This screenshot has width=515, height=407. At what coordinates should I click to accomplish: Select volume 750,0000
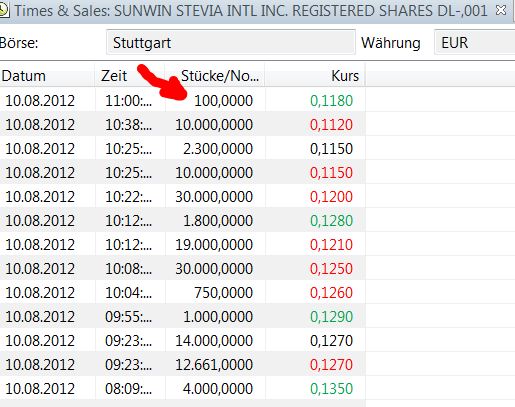(x=223, y=293)
